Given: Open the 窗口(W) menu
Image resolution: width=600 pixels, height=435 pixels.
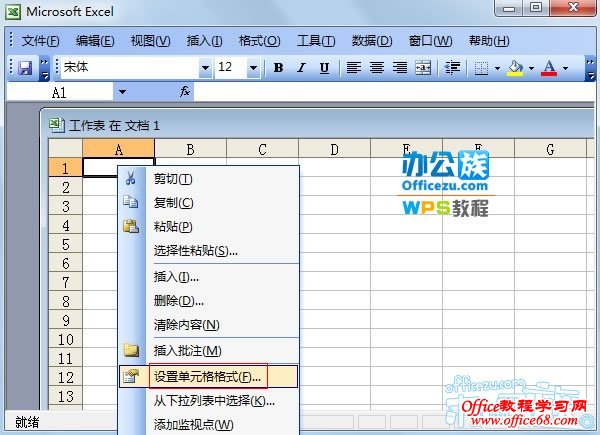Looking at the screenshot, I should (430, 41).
